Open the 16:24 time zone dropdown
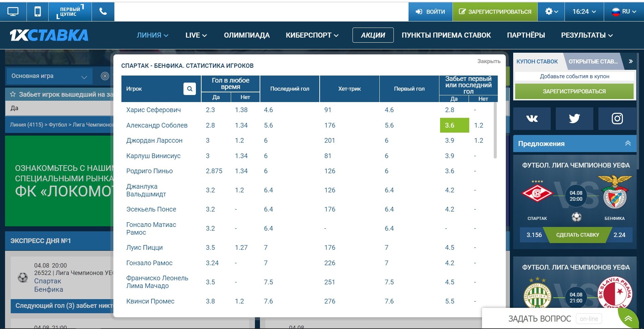The image size is (644, 329). point(584,12)
